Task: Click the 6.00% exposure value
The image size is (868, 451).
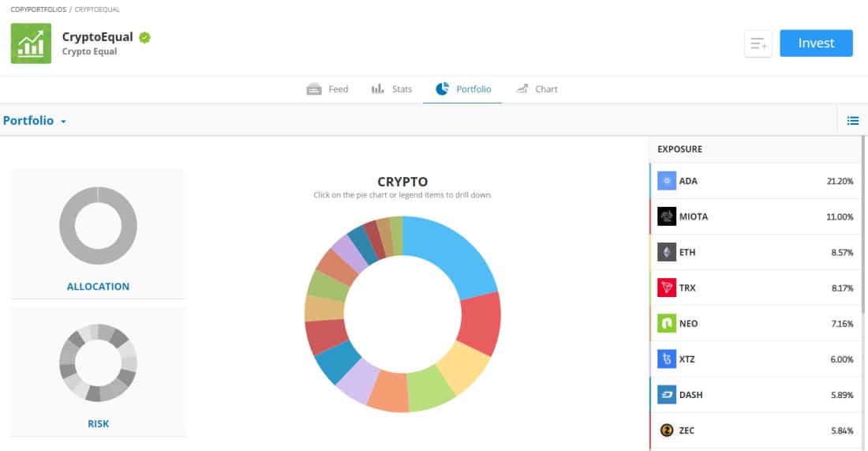Action: coord(842,359)
